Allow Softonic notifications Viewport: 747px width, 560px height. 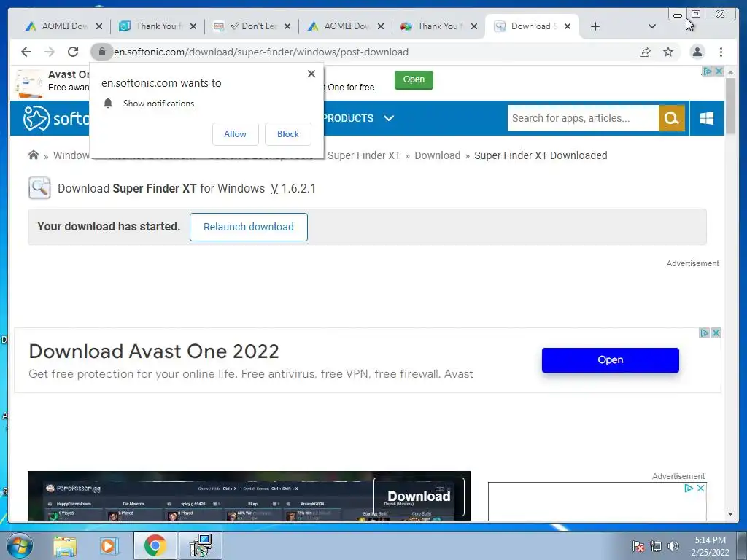(x=236, y=134)
